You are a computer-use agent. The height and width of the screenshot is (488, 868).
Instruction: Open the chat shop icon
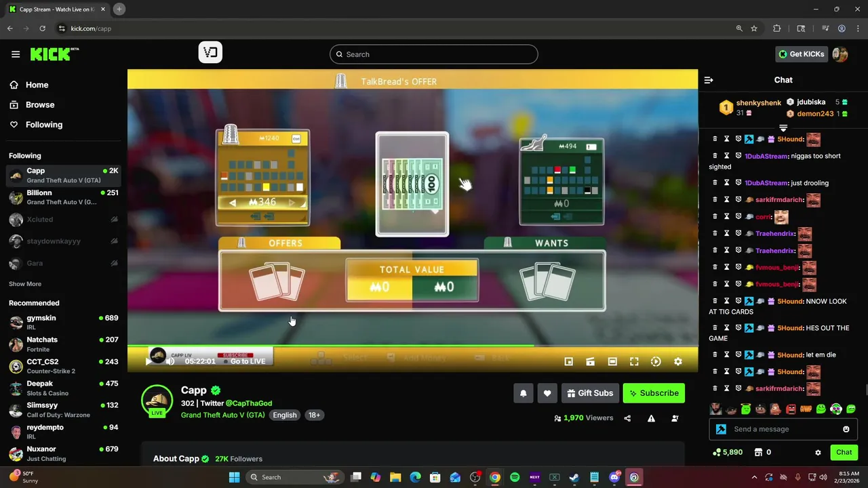click(758, 452)
